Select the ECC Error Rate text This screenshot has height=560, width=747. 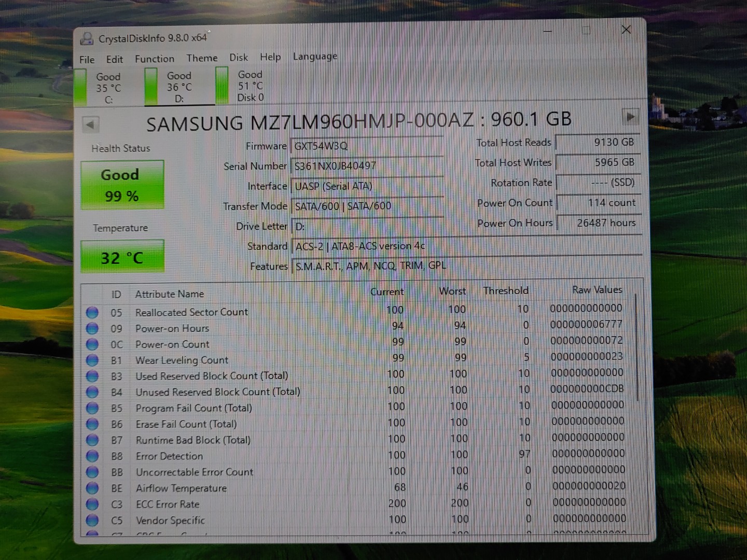(x=168, y=505)
